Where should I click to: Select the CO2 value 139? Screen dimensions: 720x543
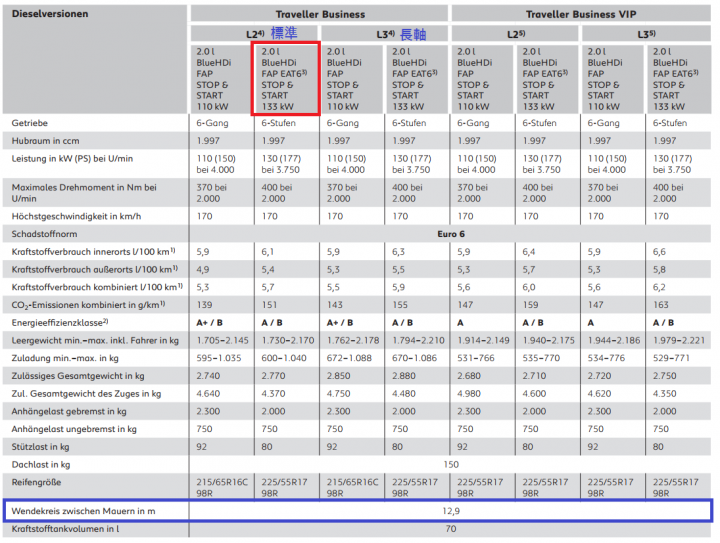coord(204,305)
